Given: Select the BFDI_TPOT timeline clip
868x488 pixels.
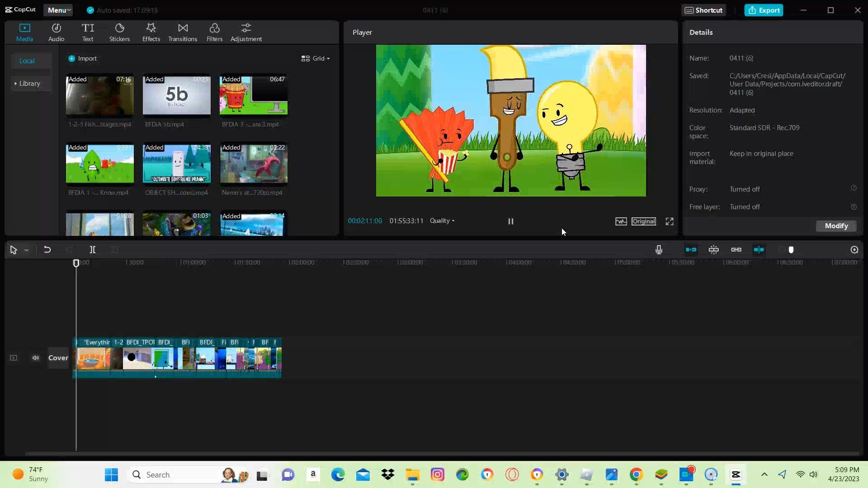Looking at the screenshot, I should [x=140, y=358].
